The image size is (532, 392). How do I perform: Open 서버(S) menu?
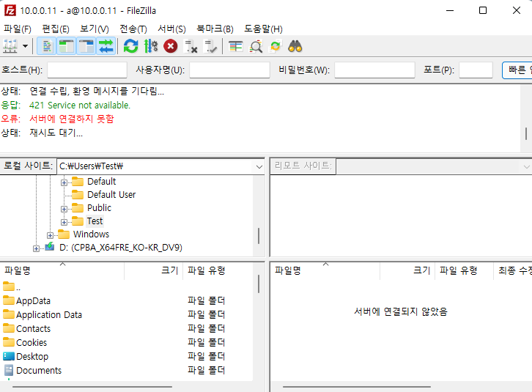(x=171, y=29)
